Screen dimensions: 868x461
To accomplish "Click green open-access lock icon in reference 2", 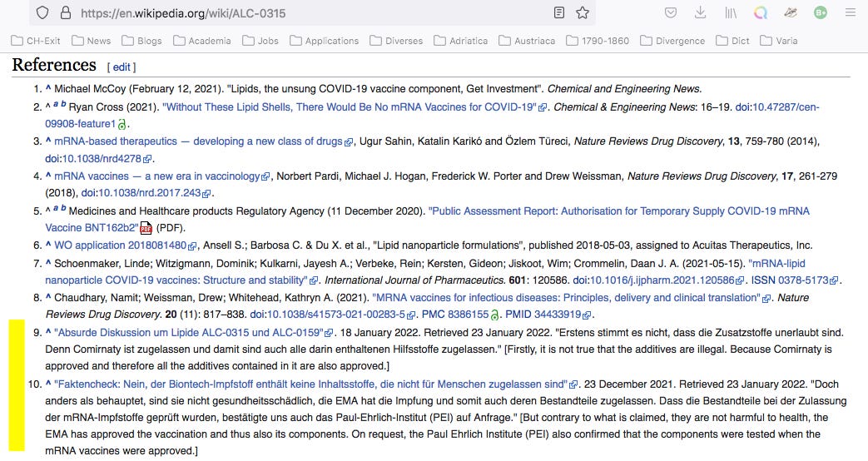I will tap(122, 124).
